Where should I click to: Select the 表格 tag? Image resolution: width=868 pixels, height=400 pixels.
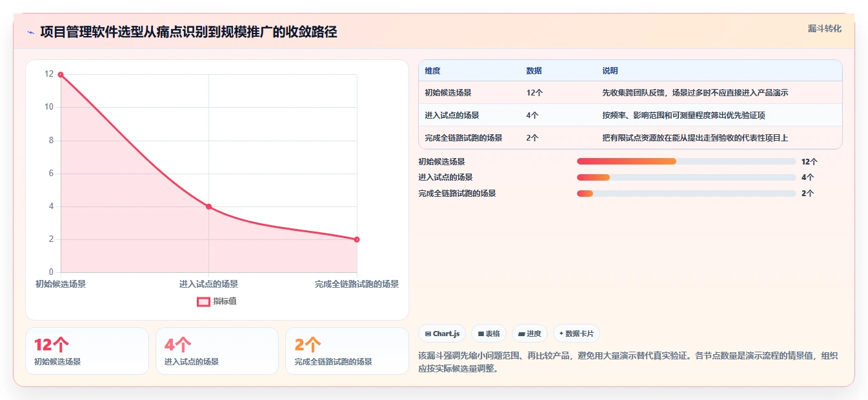point(489,334)
